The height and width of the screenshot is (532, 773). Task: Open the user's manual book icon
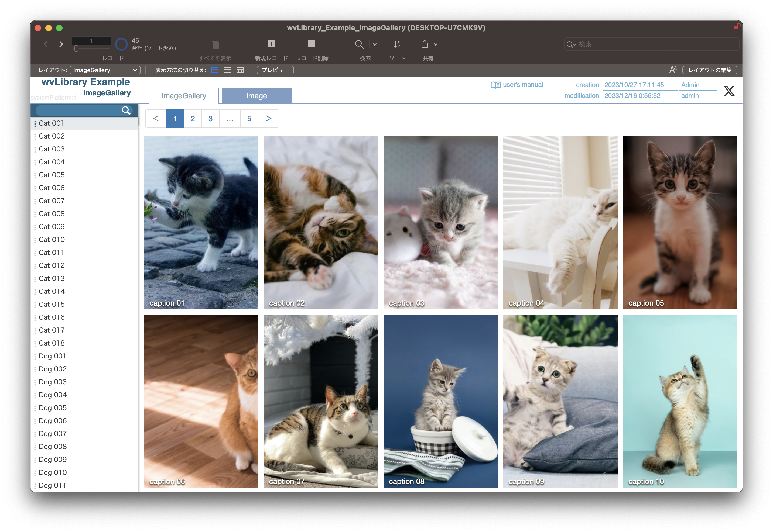click(x=495, y=85)
